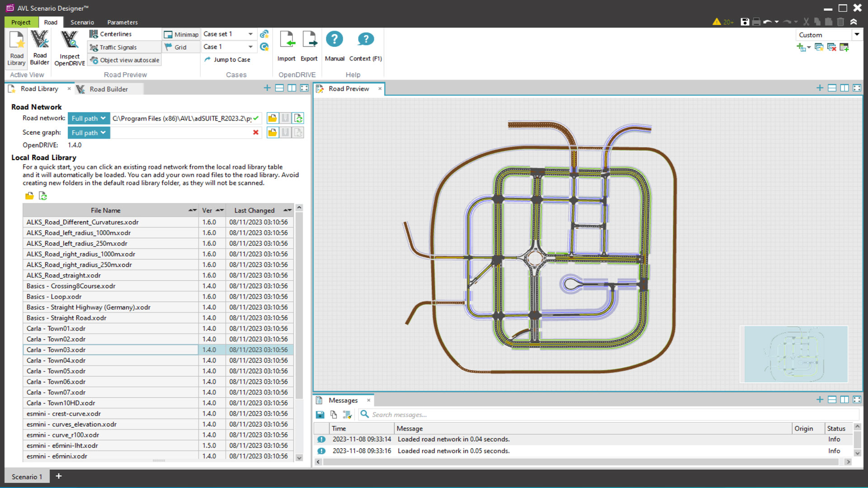
Task: Browse for scene graph file with folder icon
Action: pyautogui.click(x=273, y=132)
